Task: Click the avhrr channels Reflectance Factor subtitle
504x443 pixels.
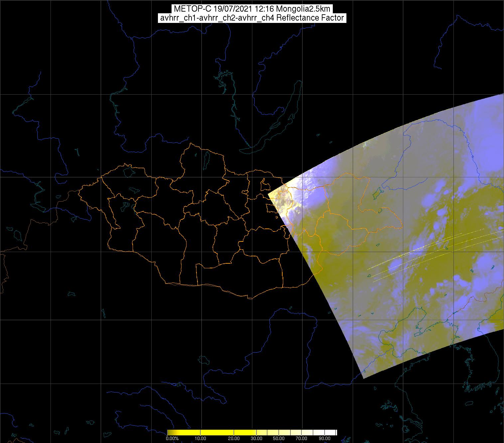Action: (252, 18)
